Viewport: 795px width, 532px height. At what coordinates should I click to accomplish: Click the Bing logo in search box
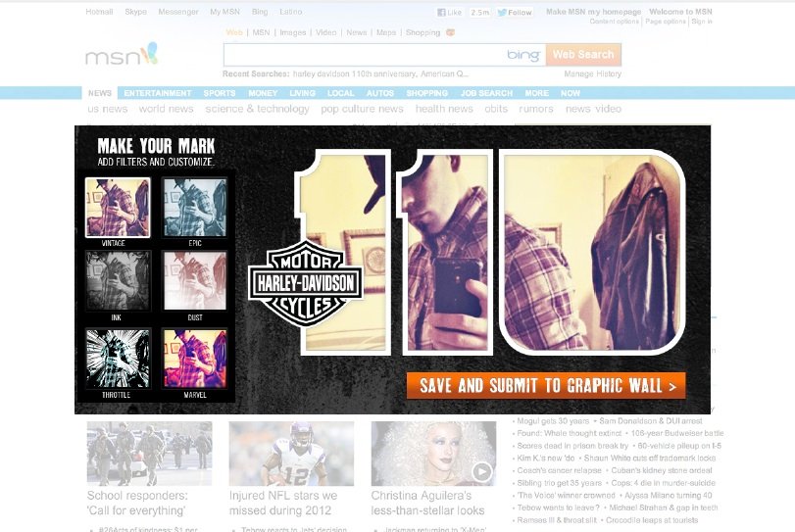coord(523,55)
